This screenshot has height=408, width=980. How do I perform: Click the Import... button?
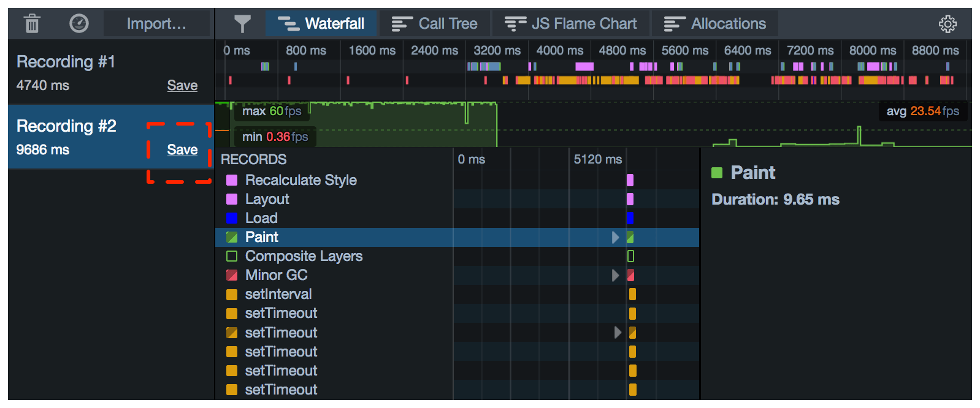156,24
